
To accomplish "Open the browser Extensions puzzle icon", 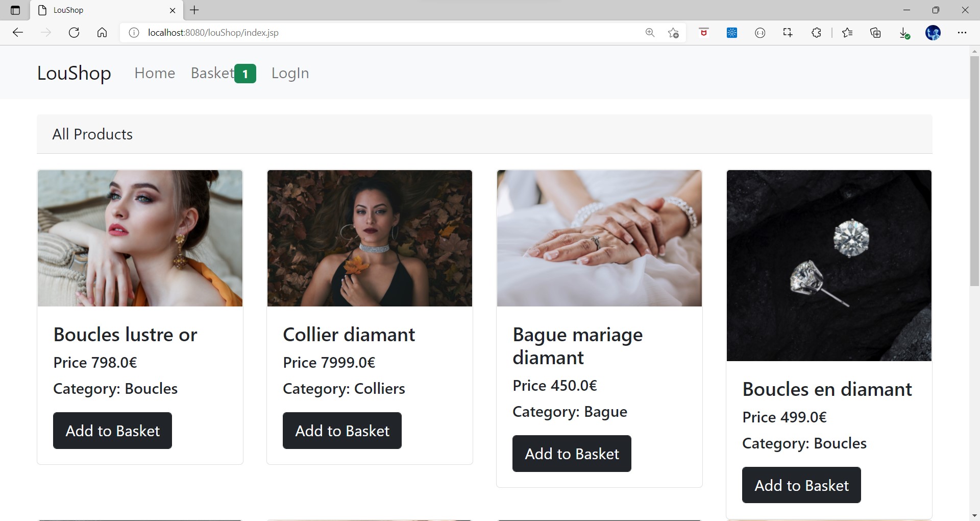I will point(816,33).
